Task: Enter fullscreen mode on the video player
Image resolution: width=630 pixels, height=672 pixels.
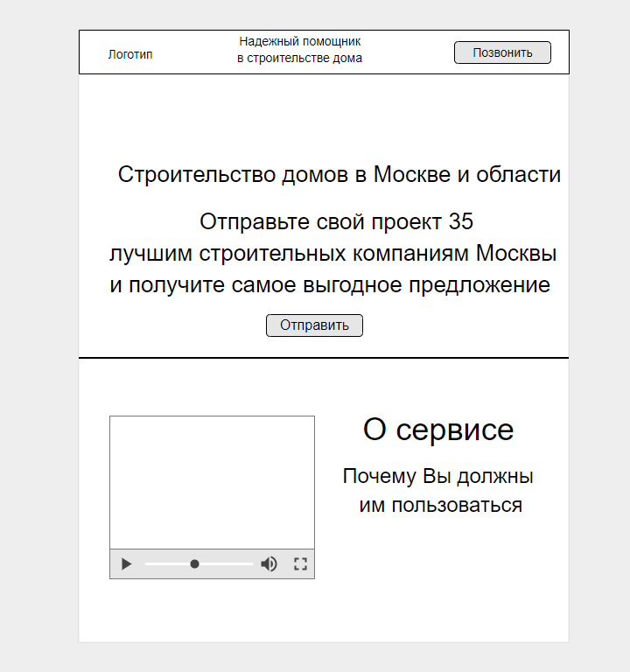Action: pyautogui.click(x=300, y=564)
